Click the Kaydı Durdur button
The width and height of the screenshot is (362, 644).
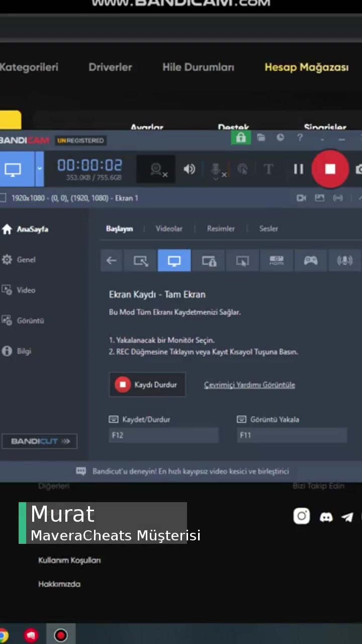(x=147, y=385)
